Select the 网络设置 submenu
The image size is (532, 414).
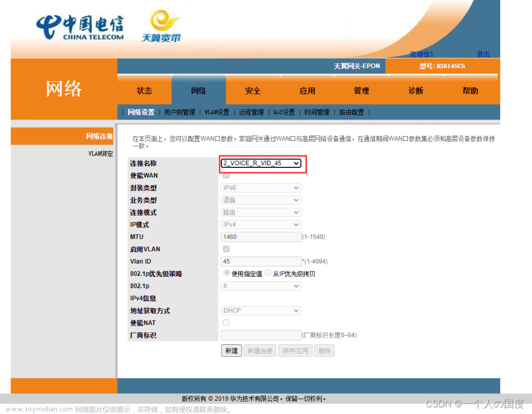pos(141,112)
